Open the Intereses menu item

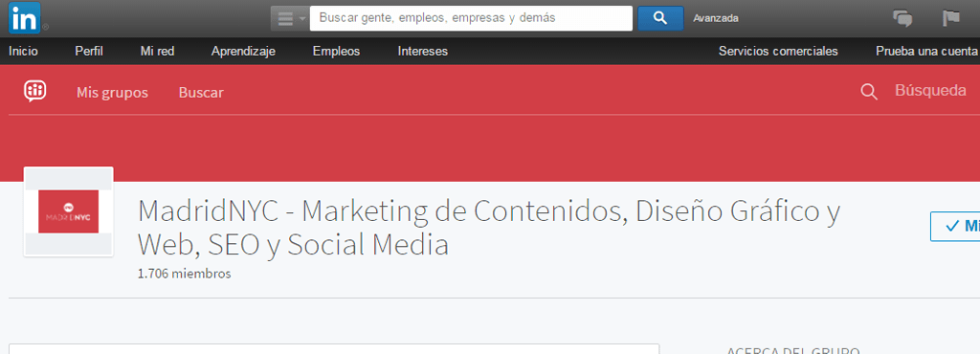(422, 52)
